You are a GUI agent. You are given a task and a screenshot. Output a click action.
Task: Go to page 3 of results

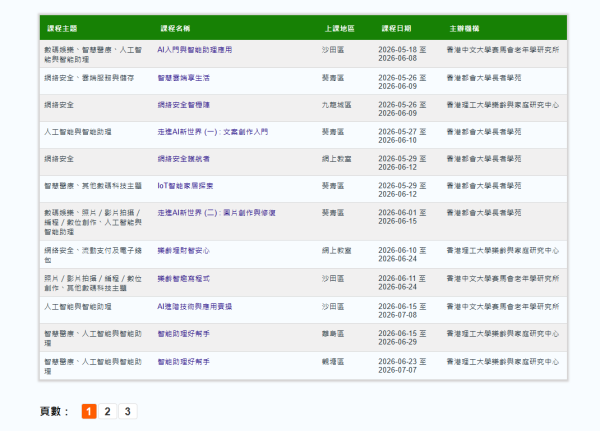(x=127, y=411)
